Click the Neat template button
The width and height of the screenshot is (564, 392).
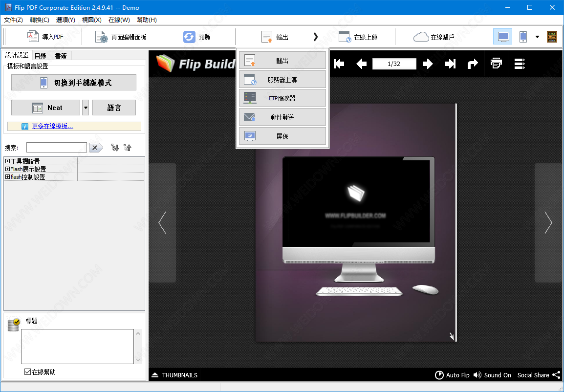(45, 108)
